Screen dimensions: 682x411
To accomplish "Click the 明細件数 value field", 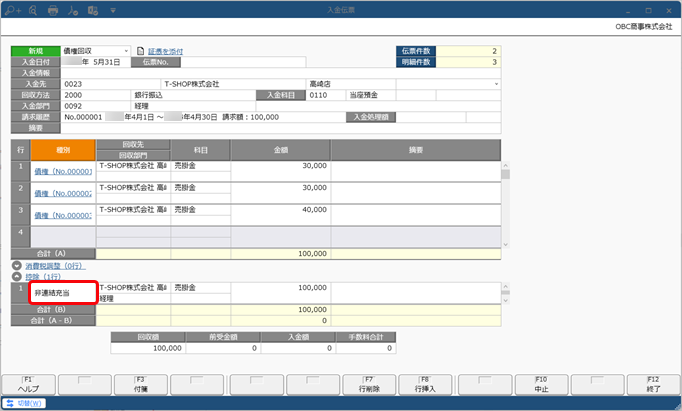I will click(x=468, y=62).
